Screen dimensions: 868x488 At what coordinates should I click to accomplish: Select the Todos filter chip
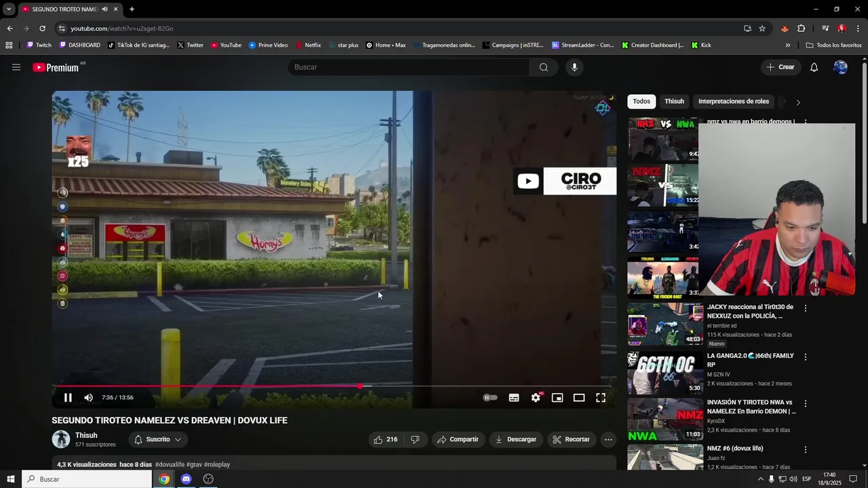click(x=642, y=102)
